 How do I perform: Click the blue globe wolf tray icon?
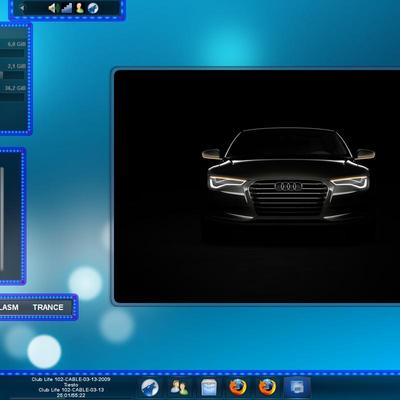(x=93, y=8)
